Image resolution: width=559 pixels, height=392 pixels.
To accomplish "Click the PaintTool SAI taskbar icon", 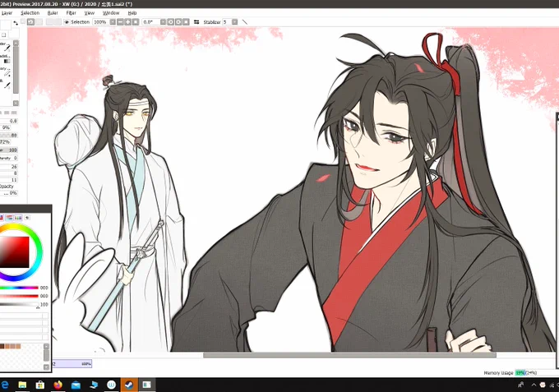I will (147, 385).
